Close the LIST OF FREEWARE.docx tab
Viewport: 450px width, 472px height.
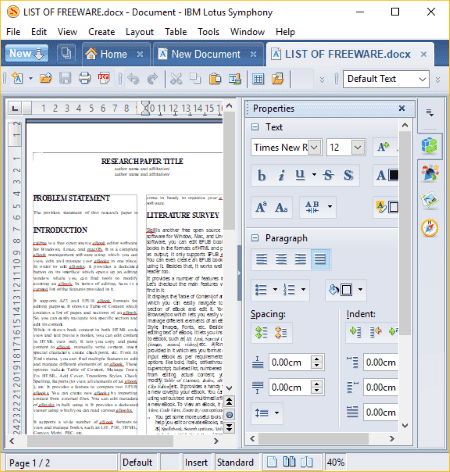(423, 54)
